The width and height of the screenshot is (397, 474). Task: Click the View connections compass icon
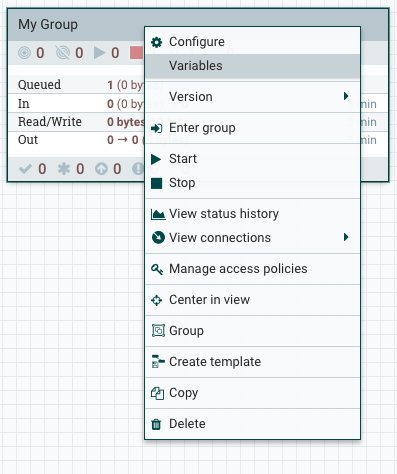158,238
